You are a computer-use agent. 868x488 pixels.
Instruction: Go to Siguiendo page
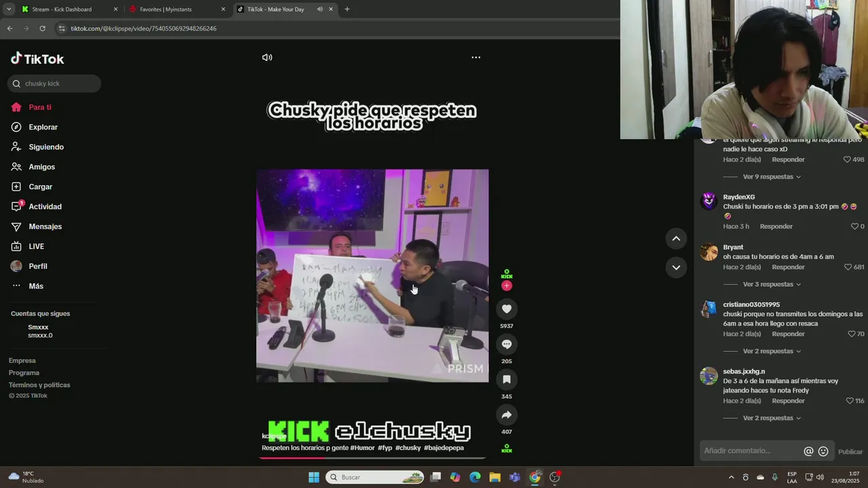37,147
